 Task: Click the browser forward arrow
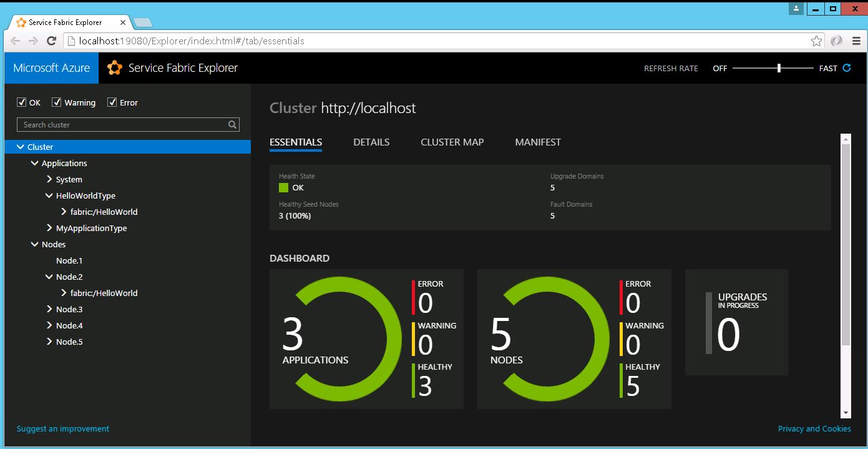pyautogui.click(x=34, y=41)
